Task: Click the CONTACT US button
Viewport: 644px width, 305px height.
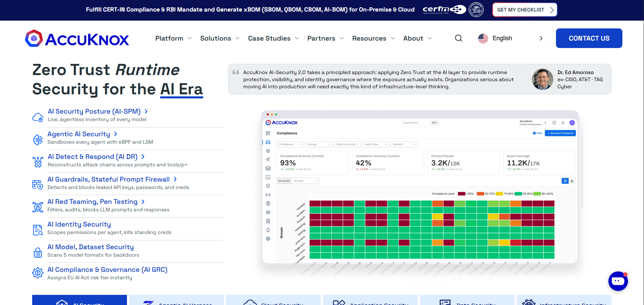Action: click(589, 38)
